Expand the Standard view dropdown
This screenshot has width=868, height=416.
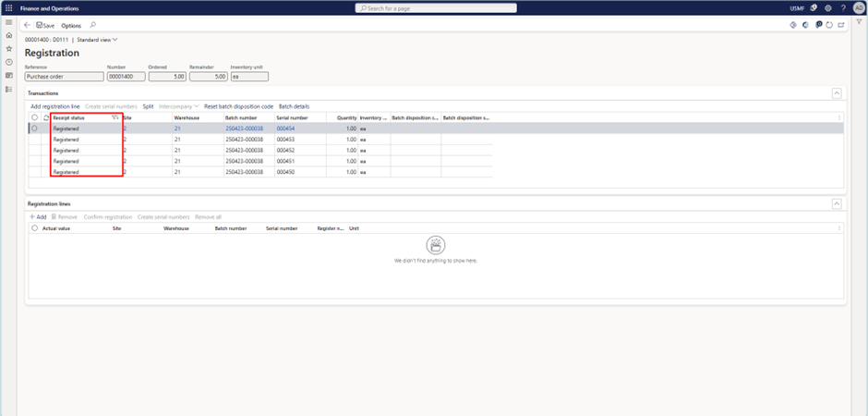click(x=97, y=40)
